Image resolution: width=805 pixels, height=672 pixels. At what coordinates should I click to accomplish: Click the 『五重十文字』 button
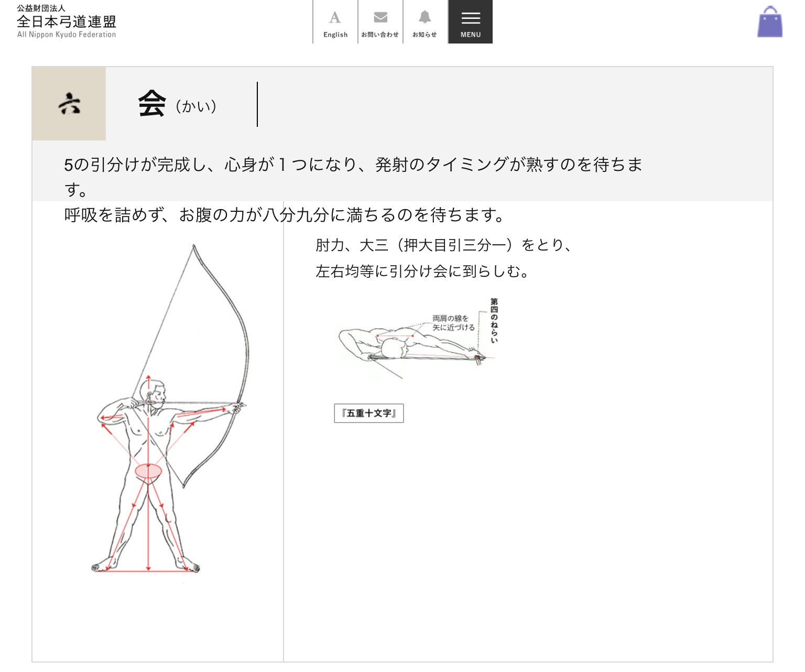(x=369, y=413)
